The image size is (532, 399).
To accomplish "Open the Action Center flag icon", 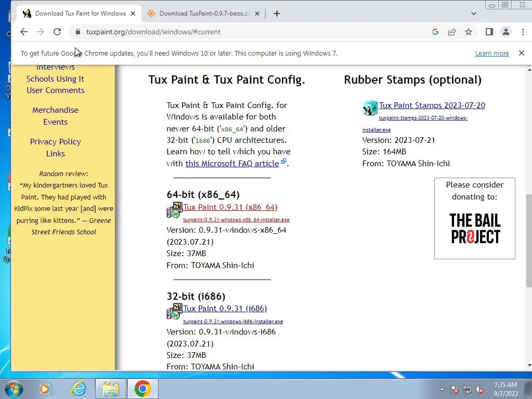I will [x=455, y=390].
